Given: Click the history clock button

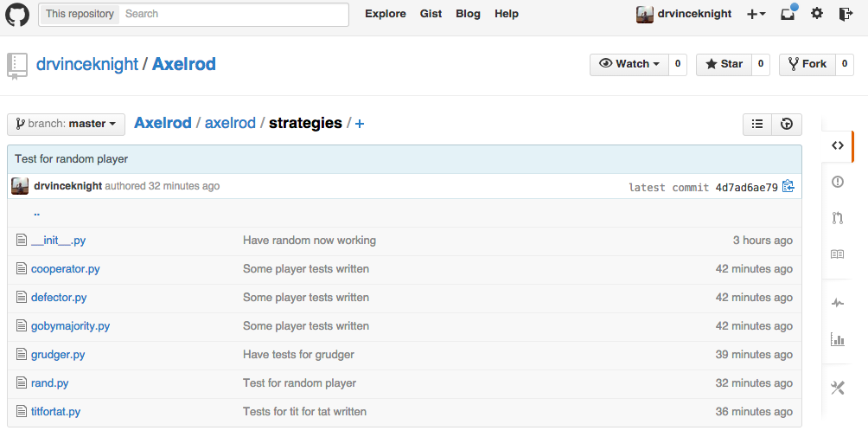Looking at the screenshot, I should coord(787,124).
